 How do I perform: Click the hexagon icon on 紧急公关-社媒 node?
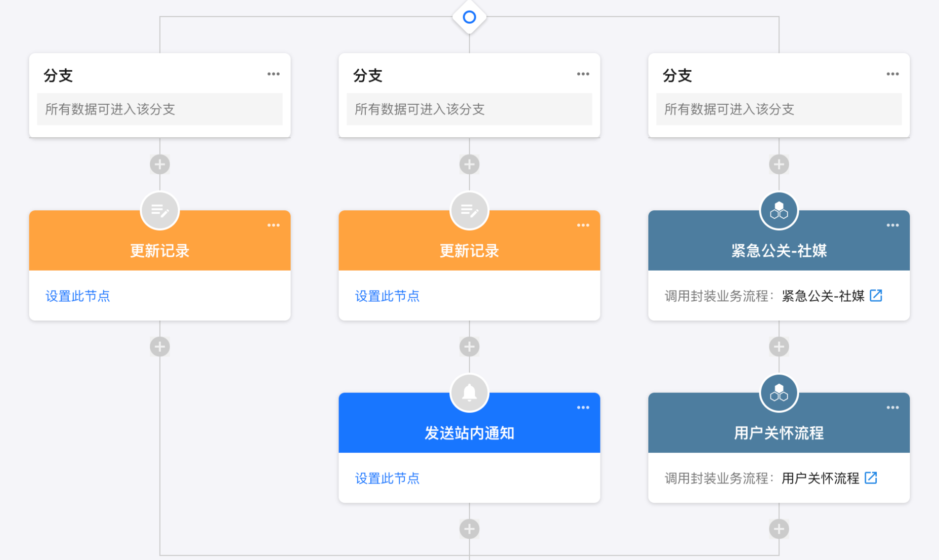[779, 211]
